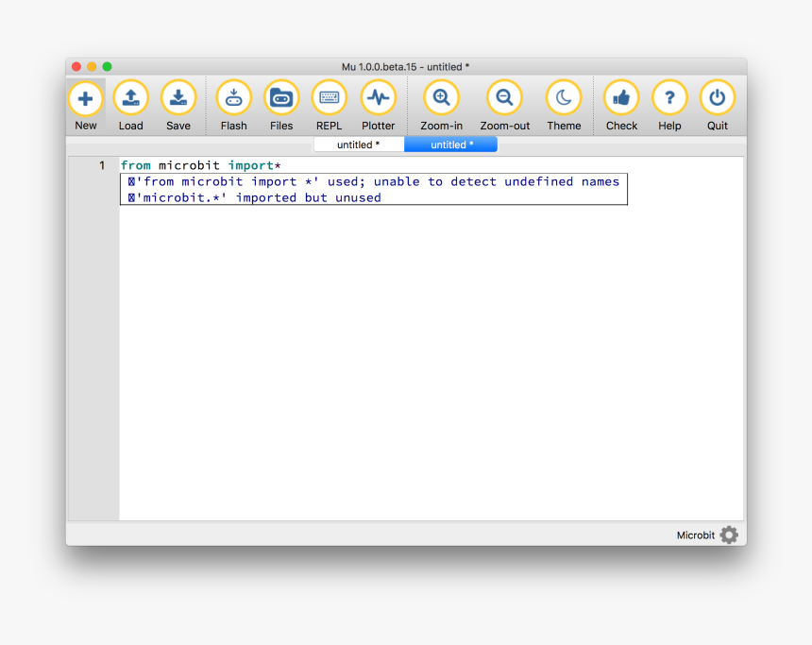Launch the REPL console

click(329, 104)
